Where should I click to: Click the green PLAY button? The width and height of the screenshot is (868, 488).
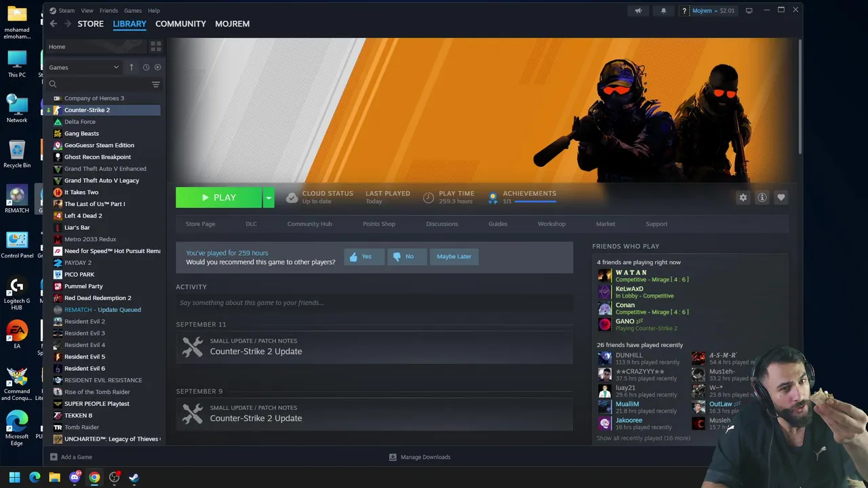(x=219, y=197)
